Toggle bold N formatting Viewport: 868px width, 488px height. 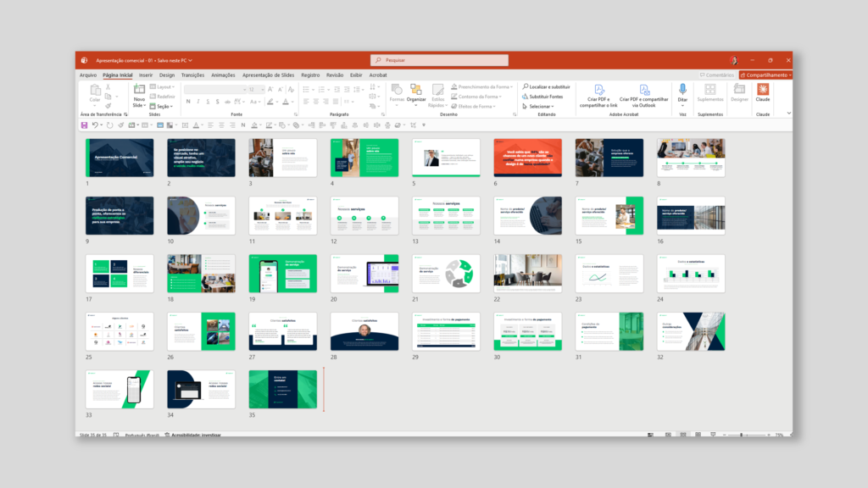point(188,102)
